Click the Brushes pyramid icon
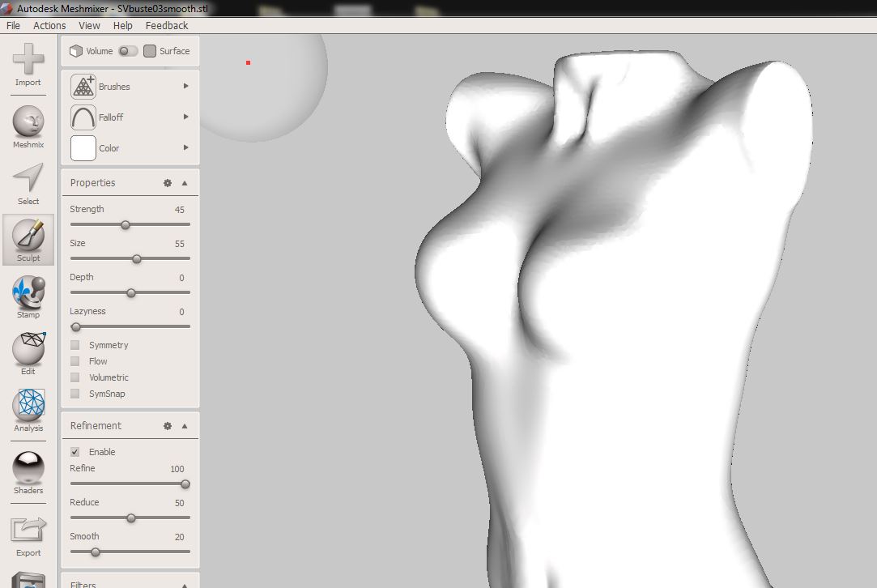877x588 pixels. click(83, 87)
